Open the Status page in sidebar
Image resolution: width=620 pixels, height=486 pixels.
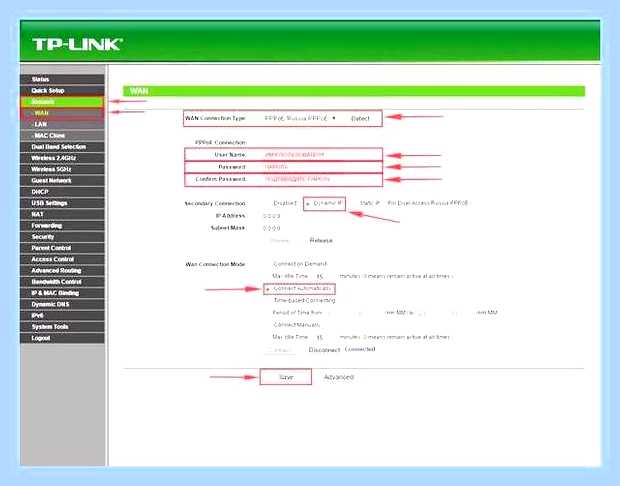point(62,79)
